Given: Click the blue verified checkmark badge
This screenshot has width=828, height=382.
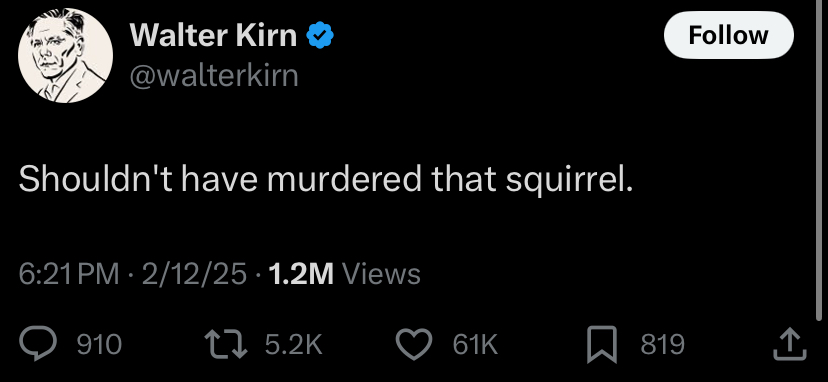Looking at the screenshot, I should 320,35.
